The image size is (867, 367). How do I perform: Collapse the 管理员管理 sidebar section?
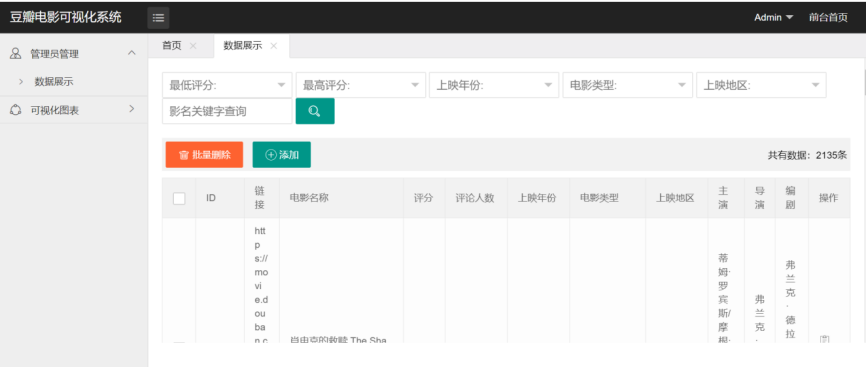click(x=131, y=53)
